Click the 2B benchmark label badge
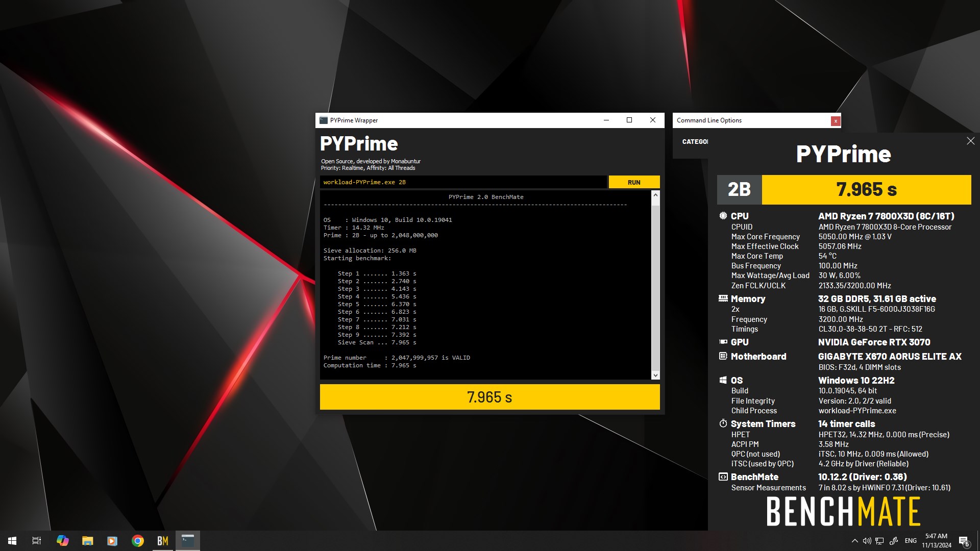 coord(739,189)
